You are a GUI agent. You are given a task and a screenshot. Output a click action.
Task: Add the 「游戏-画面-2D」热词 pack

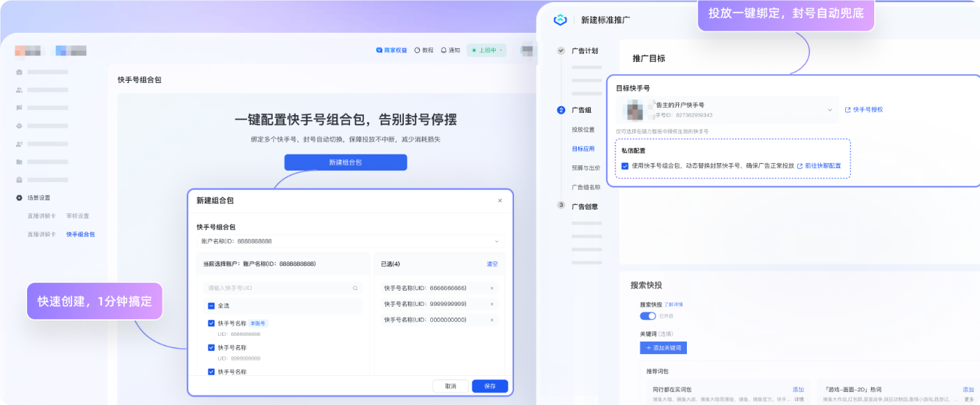(968, 390)
